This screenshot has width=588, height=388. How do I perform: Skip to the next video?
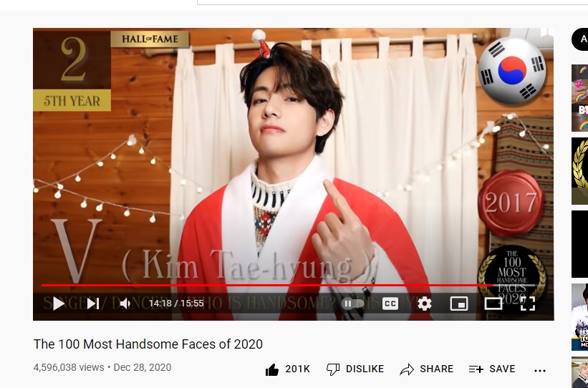click(x=92, y=304)
